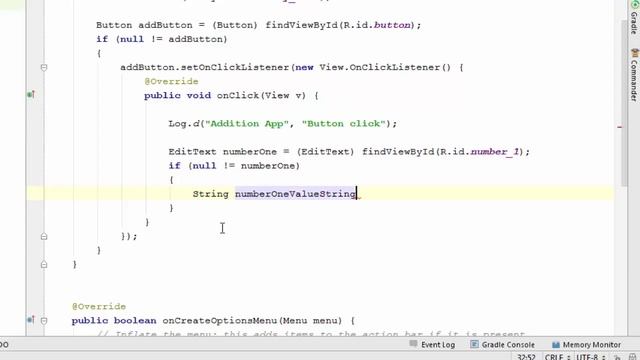
Task: Click the override gutter icon beside onCreateOptionsMenu
Action: tap(31, 320)
